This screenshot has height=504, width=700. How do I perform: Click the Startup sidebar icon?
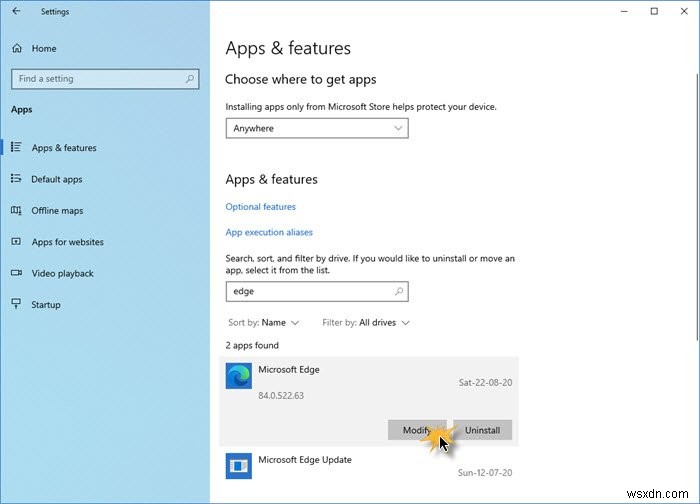pyautogui.click(x=16, y=304)
